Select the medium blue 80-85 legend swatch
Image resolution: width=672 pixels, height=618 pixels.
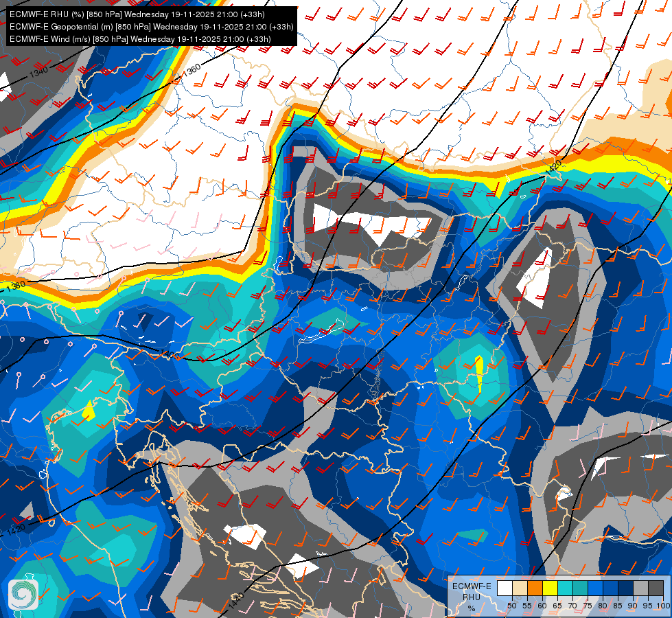click(x=611, y=588)
